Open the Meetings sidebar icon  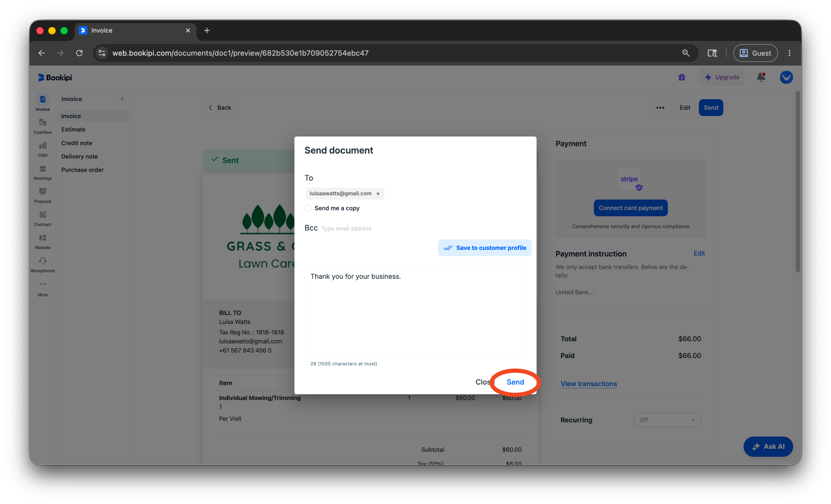click(x=43, y=172)
